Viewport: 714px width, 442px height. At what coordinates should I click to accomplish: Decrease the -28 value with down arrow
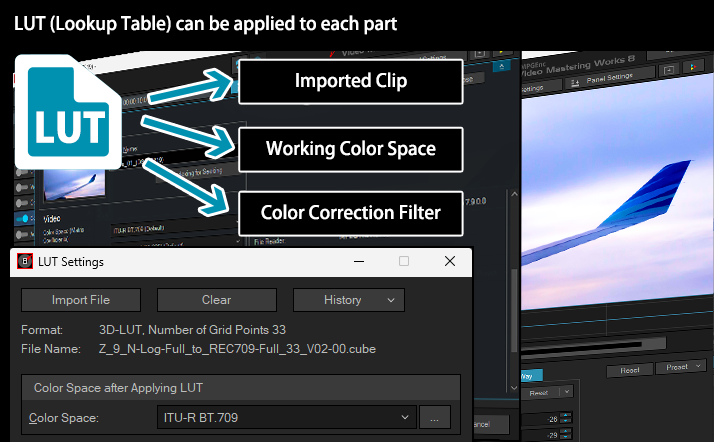point(566,422)
